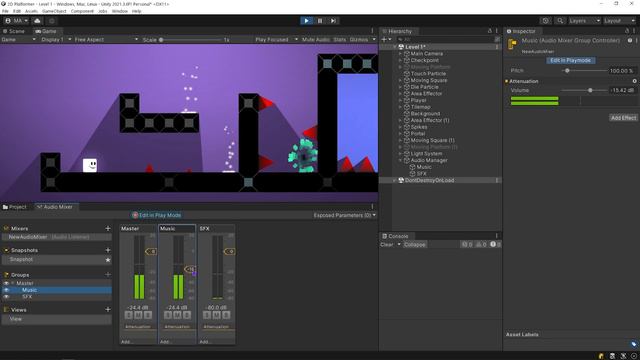Open the Attenuation settings gear icon
This screenshot has height=360, width=640.
point(635,81)
